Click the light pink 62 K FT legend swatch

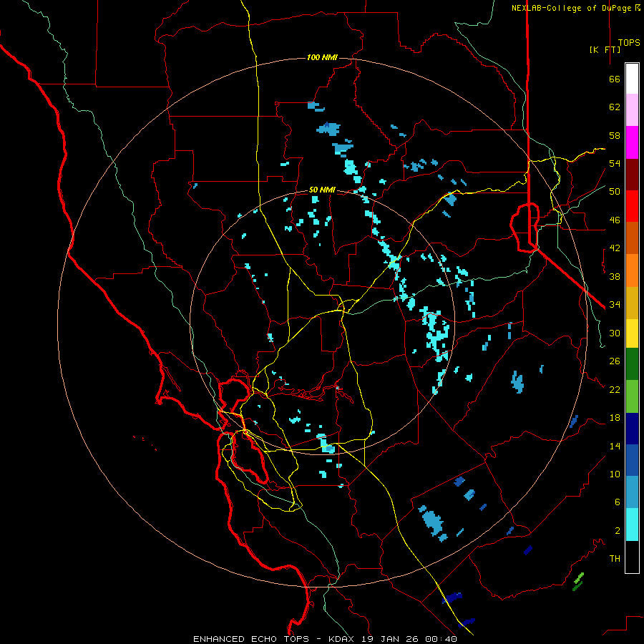click(x=632, y=110)
